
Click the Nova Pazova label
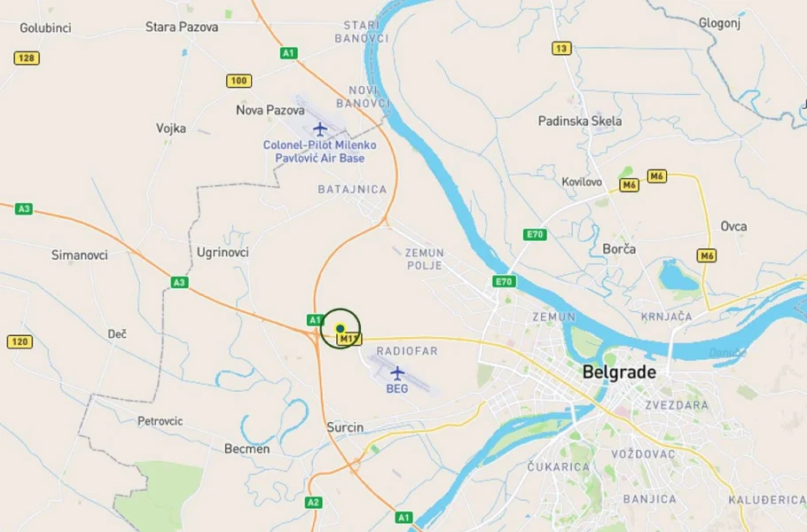coord(270,110)
